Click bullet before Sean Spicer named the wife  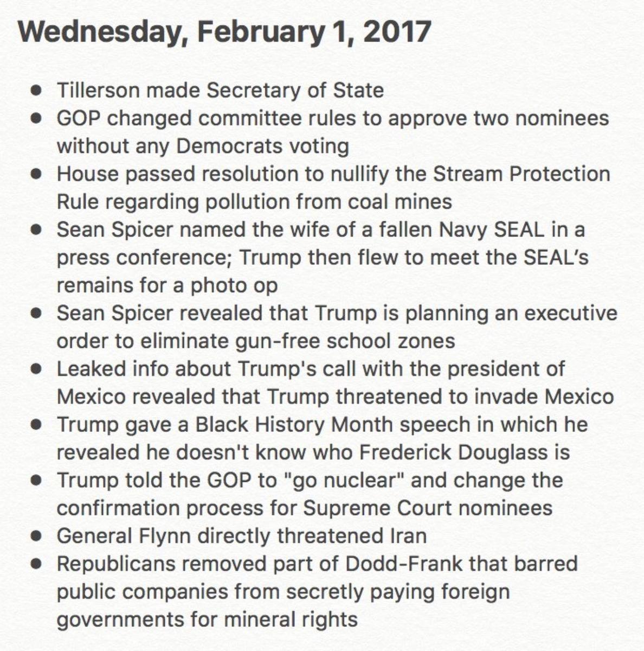(x=37, y=230)
